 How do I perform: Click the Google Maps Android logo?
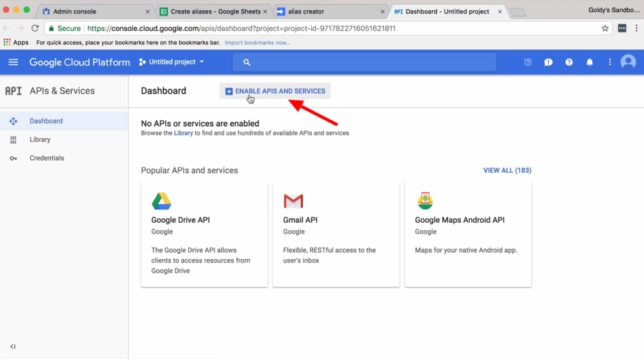point(425,201)
